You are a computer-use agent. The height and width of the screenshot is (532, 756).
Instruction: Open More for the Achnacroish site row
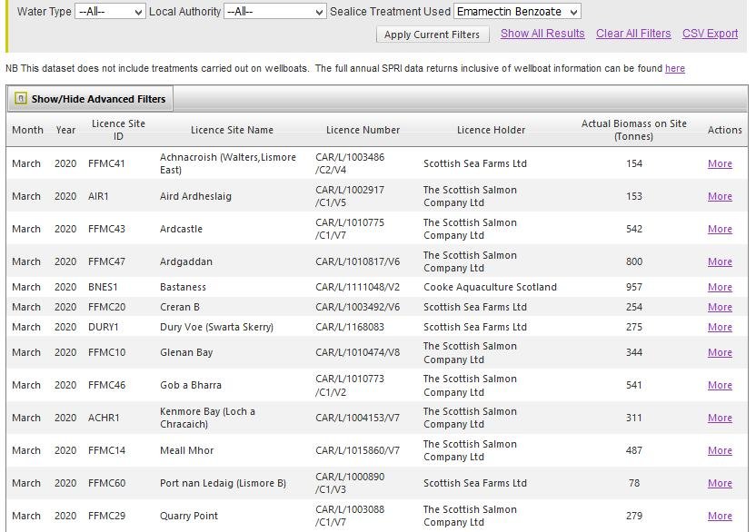click(720, 163)
